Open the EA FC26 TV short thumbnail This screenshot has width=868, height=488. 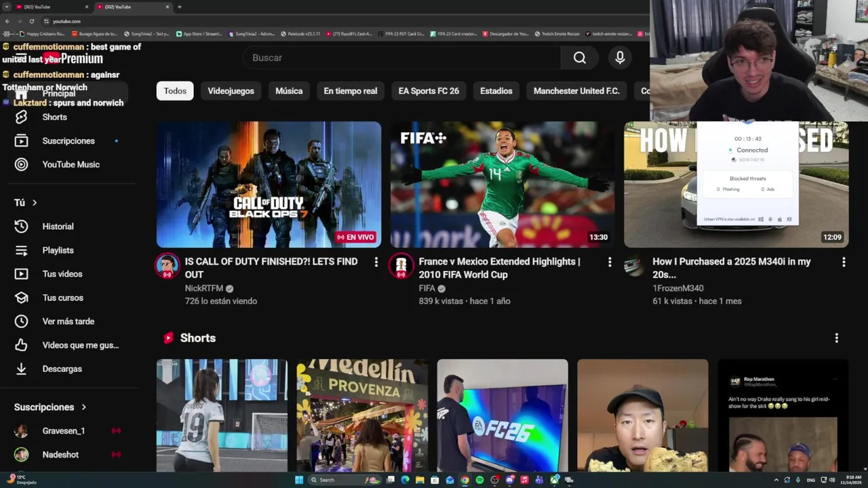point(502,415)
